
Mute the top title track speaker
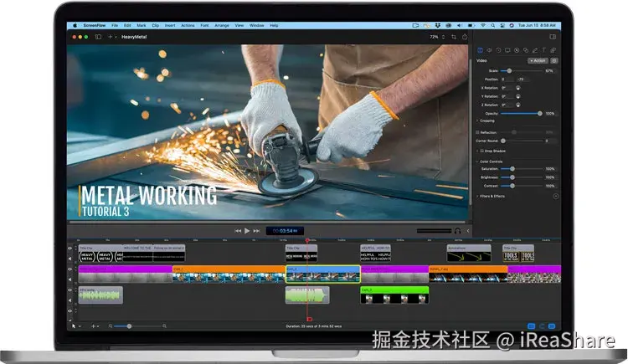pos(70,259)
